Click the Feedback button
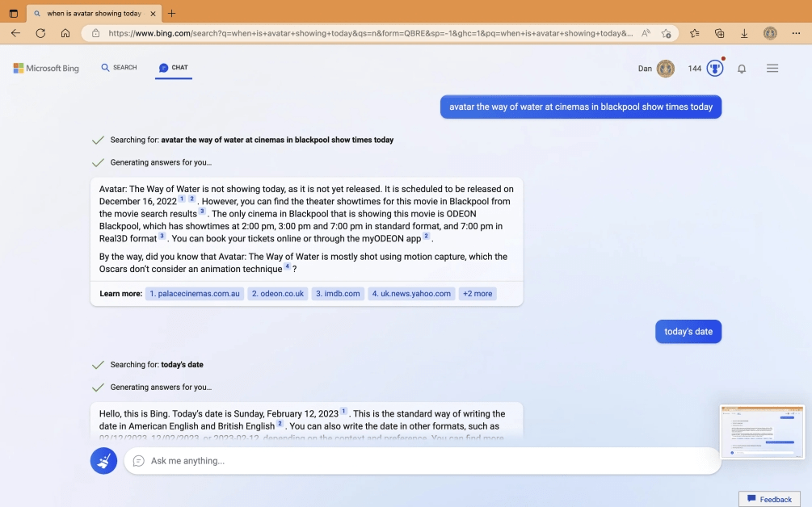Viewport: 812px width, 507px height. (769, 499)
